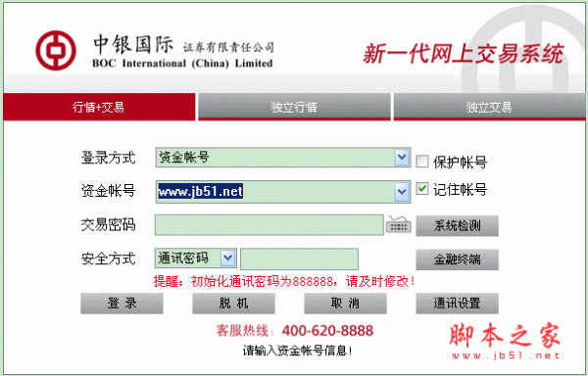Open the 金融终端 button
This screenshot has height=376, width=588.
pos(457,259)
